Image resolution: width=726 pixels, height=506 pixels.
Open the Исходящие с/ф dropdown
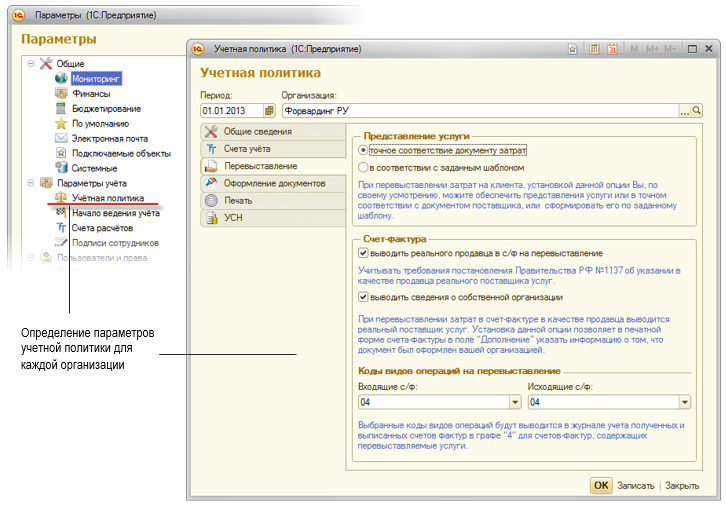point(685,402)
